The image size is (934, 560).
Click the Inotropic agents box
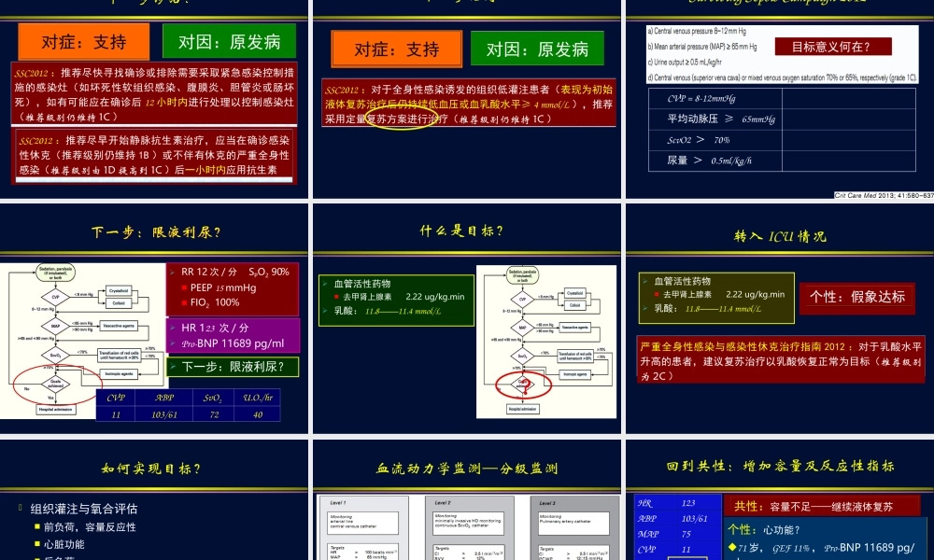[x=118, y=373]
